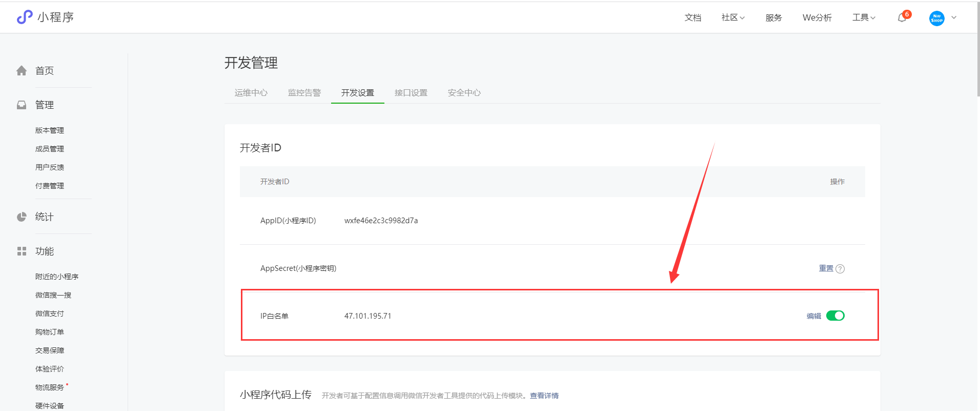Open 查看详情 link for code upload
This screenshot has height=411, width=980.
544,396
